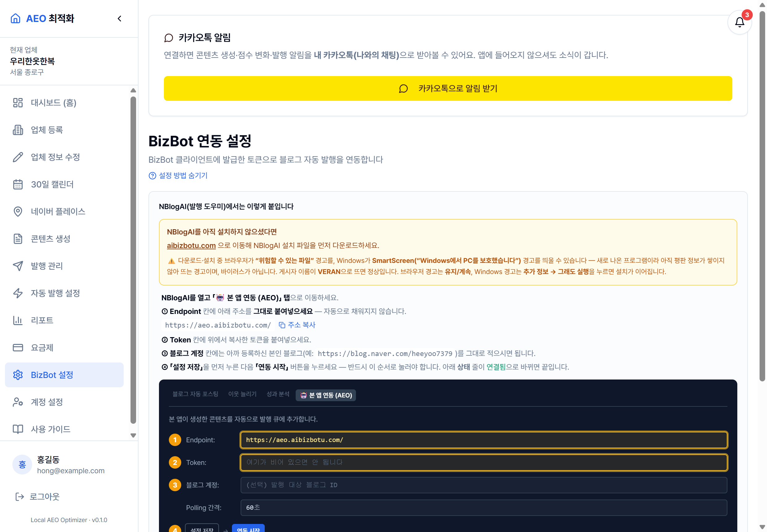Click the 30일 캘린더 calendar icon

[18, 184]
